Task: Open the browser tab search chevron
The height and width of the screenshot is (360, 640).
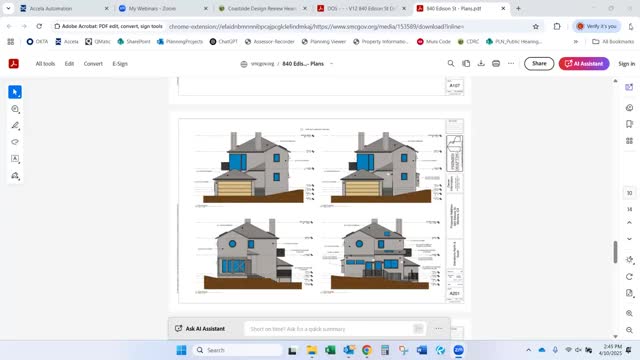Action: pos(8,8)
